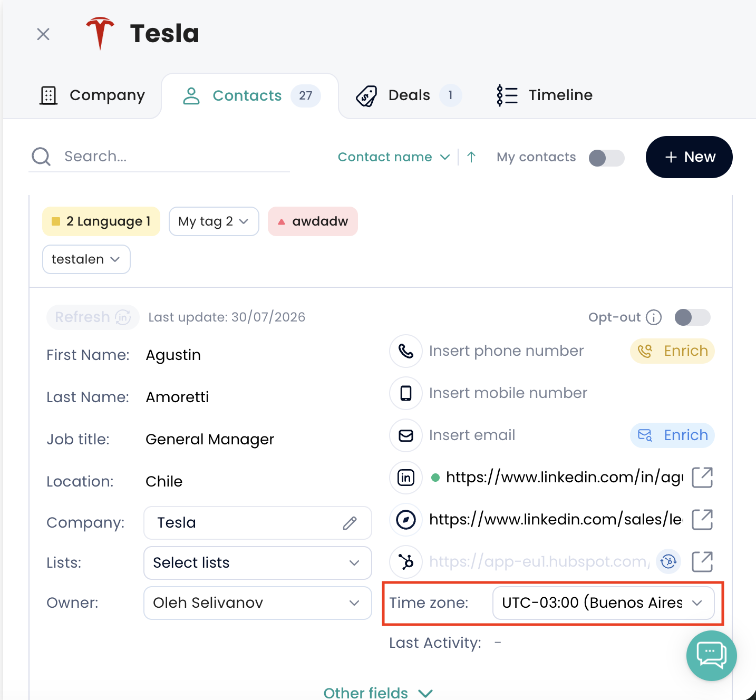Click the Tesla company title

(164, 34)
